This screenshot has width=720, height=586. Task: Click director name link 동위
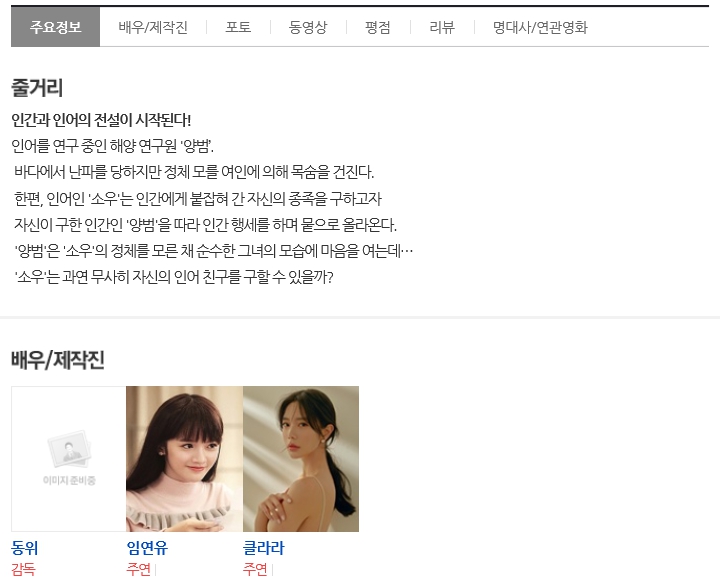pyautogui.click(x=24, y=548)
